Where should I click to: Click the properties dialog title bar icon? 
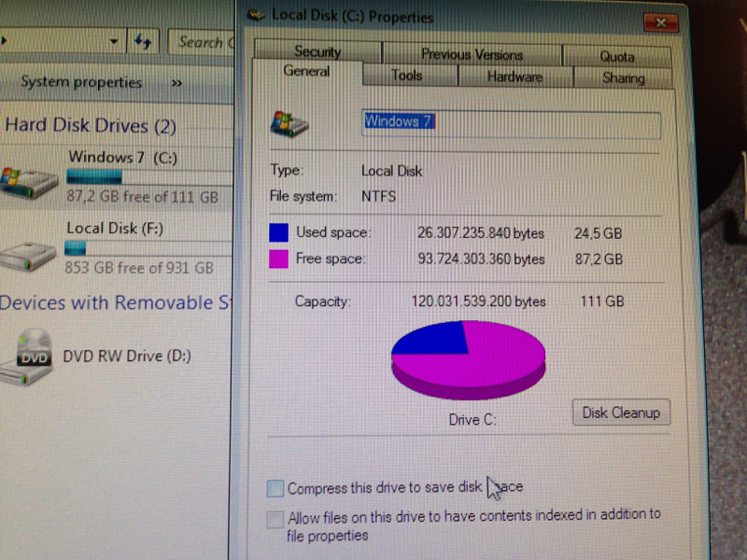256,15
